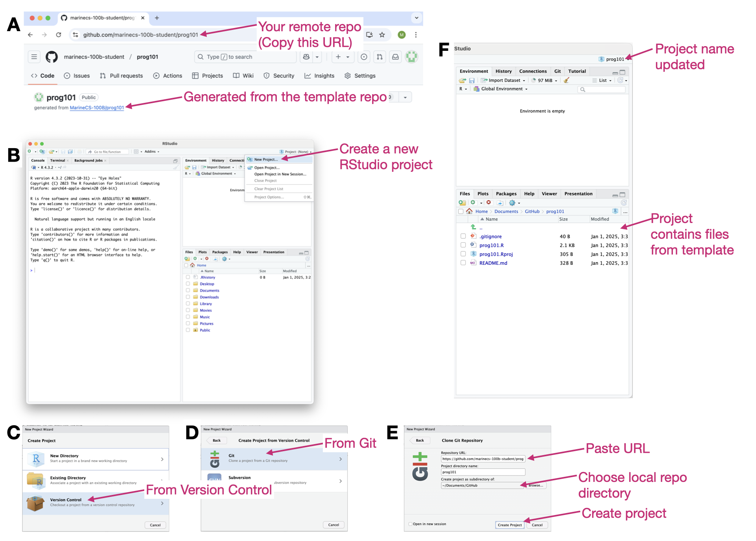Image resolution: width=756 pixels, height=541 pixels.
Task: Tick the checkbox beside prog101.Rproj
Action: click(x=463, y=254)
